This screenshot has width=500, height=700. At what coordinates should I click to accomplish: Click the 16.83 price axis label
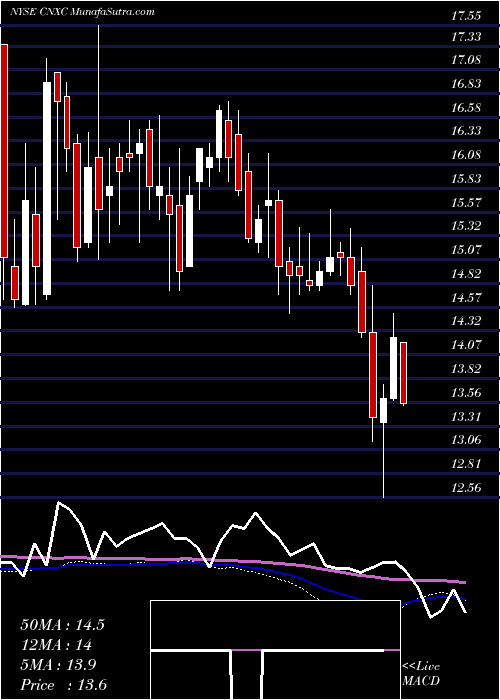click(466, 84)
